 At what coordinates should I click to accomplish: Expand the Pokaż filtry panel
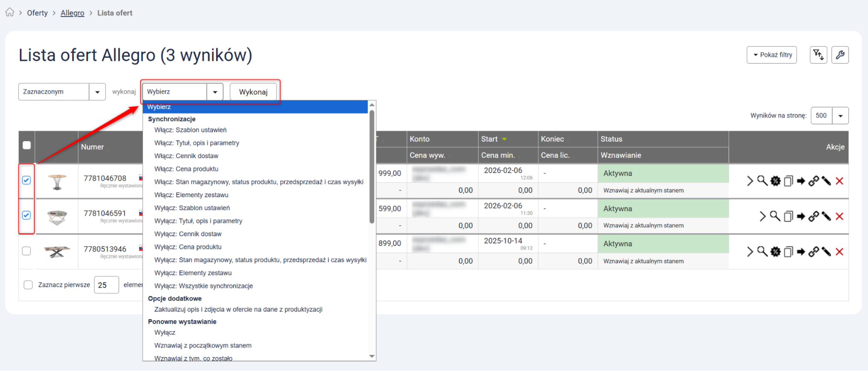[772, 55]
